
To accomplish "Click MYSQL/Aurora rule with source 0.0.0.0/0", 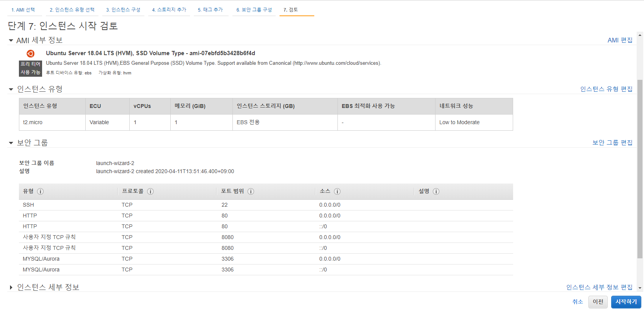I will tap(266, 259).
